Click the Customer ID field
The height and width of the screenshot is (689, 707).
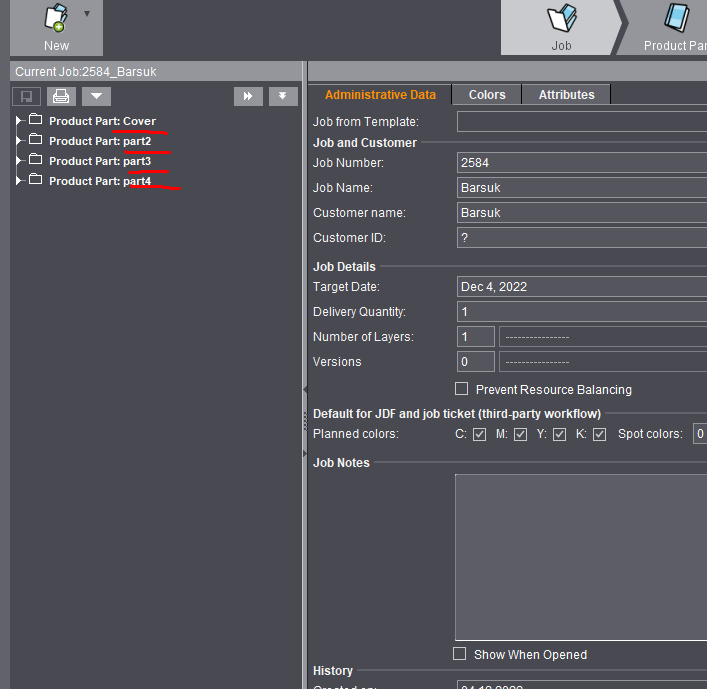pos(582,238)
